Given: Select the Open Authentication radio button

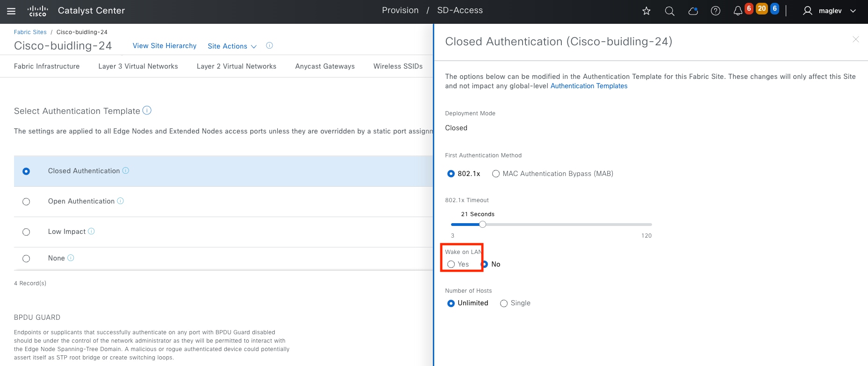Looking at the screenshot, I should coord(26,202).
